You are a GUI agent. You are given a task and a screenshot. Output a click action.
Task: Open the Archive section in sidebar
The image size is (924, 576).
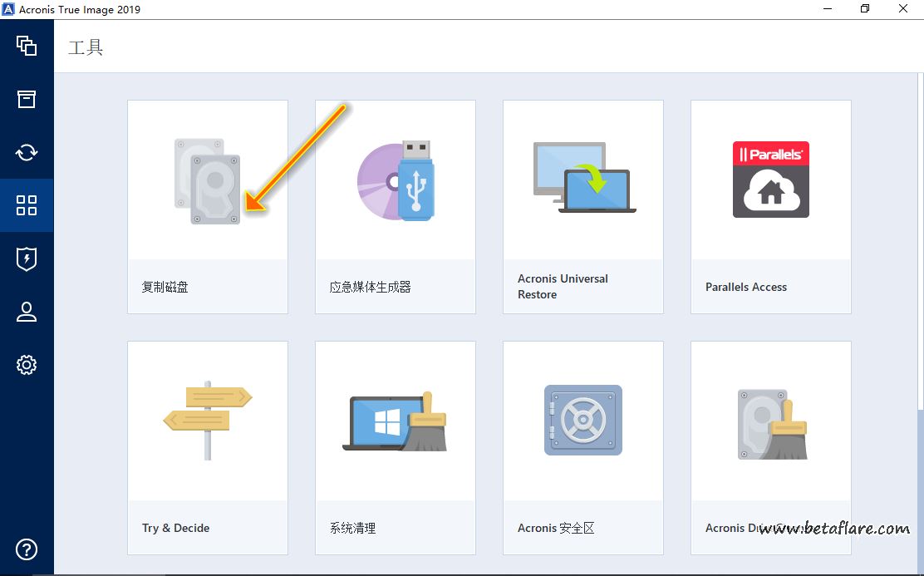coord(27,99)
